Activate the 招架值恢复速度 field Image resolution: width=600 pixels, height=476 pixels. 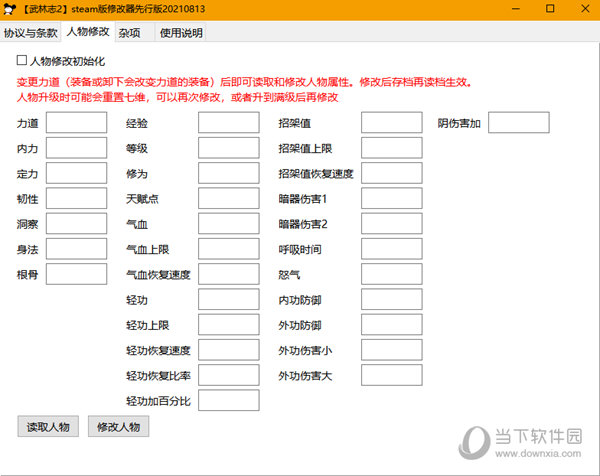click(392, 173)
